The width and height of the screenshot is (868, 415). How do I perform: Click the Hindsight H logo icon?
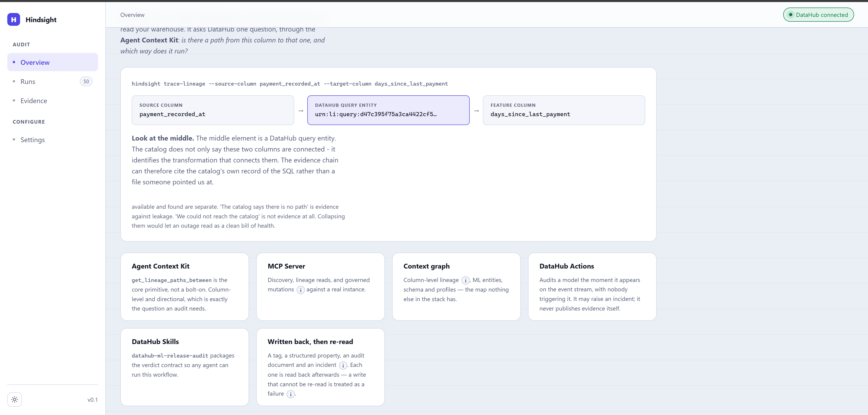pos(13,20)
